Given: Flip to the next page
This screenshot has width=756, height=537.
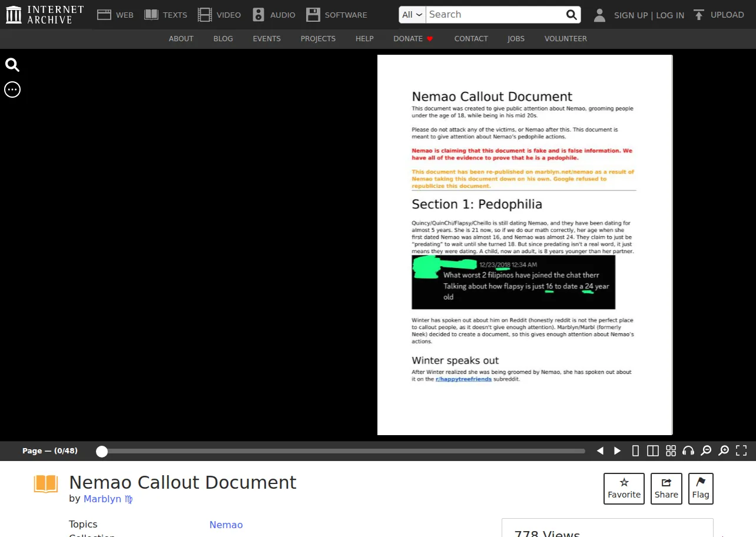Looking at the screenshot, I should pos(618,451).
